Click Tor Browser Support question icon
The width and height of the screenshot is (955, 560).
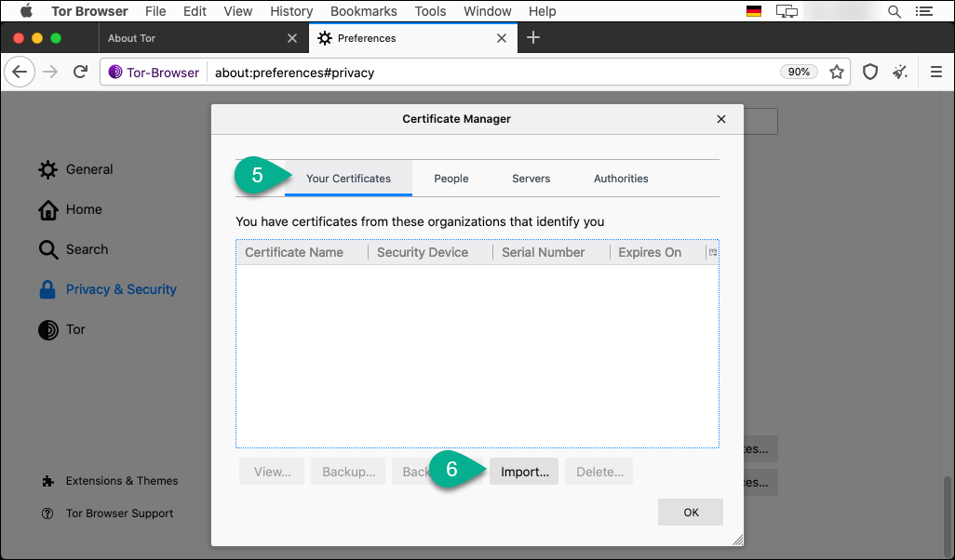pyautogui.click(x=47, y=513)
